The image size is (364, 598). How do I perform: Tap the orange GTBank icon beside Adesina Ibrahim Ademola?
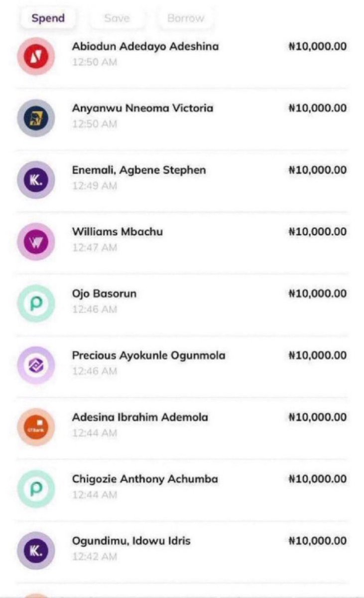(36, 427)
